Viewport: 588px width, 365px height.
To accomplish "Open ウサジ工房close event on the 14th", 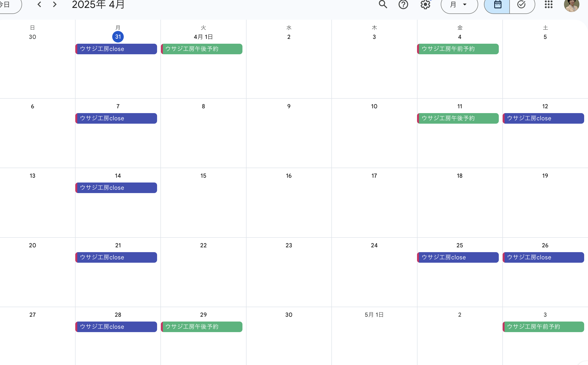I will tap(116, 188).
